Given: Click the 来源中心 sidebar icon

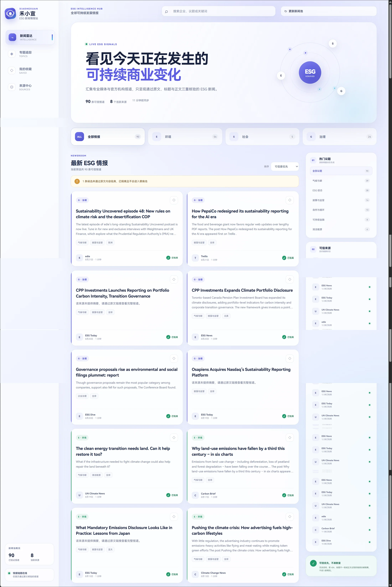Looking at the screenshot, I should [12, 87].
